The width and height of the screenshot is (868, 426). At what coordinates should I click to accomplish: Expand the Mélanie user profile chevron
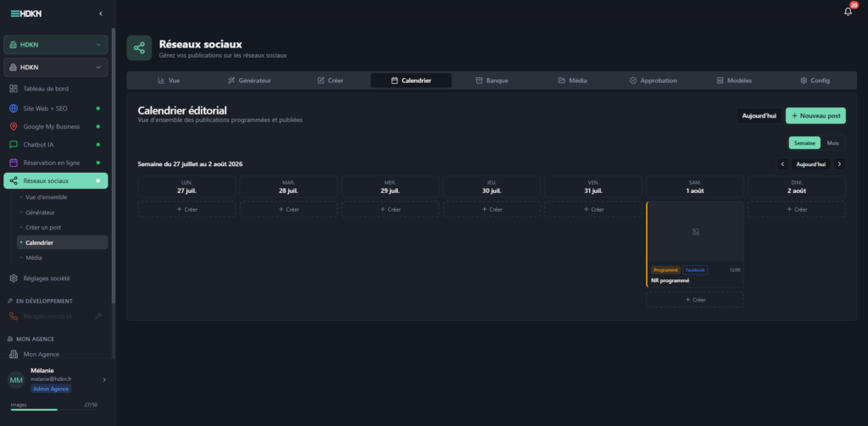[x=104, y=379]
